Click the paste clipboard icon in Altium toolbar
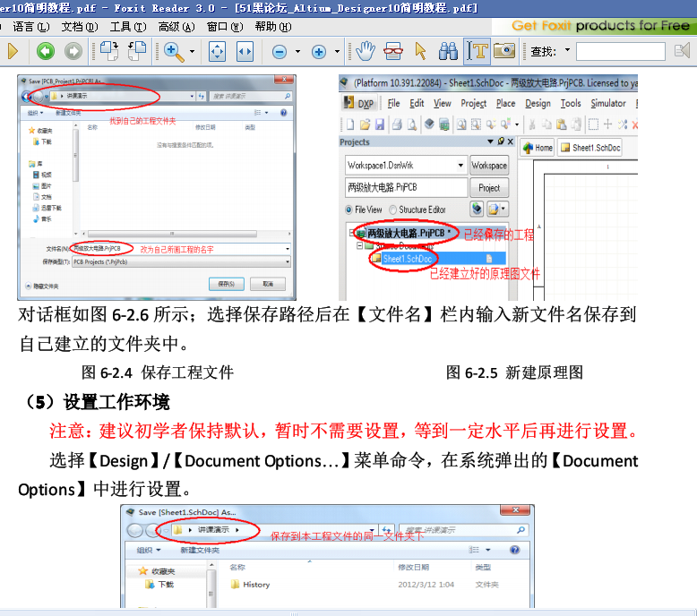 pos(561,124)
